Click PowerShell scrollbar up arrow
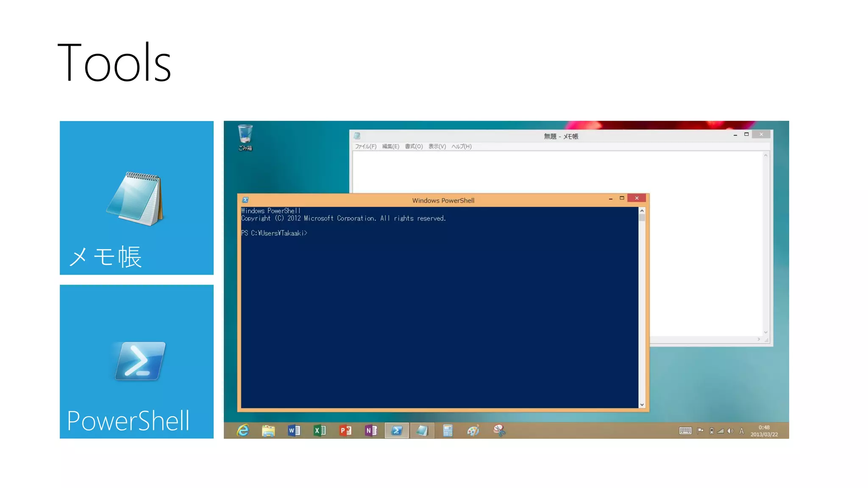This screenshot has width=868, height=488. [x=642, y=211]
